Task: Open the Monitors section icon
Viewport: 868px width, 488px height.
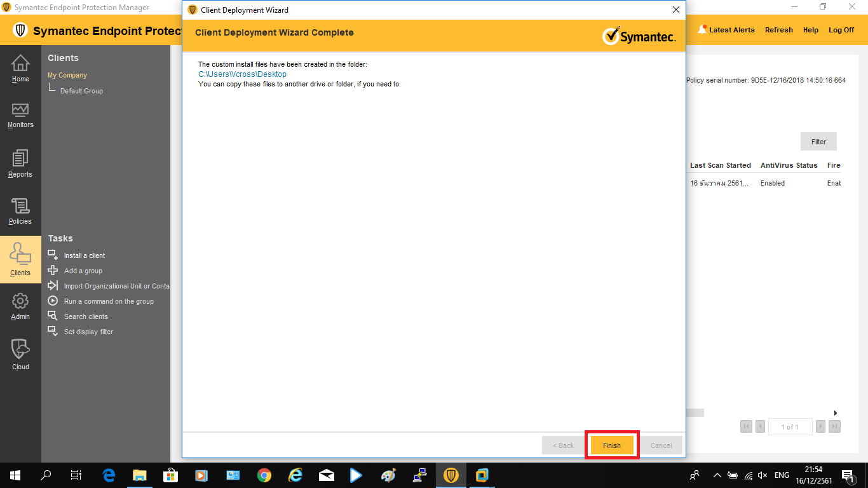Action: 20,111
